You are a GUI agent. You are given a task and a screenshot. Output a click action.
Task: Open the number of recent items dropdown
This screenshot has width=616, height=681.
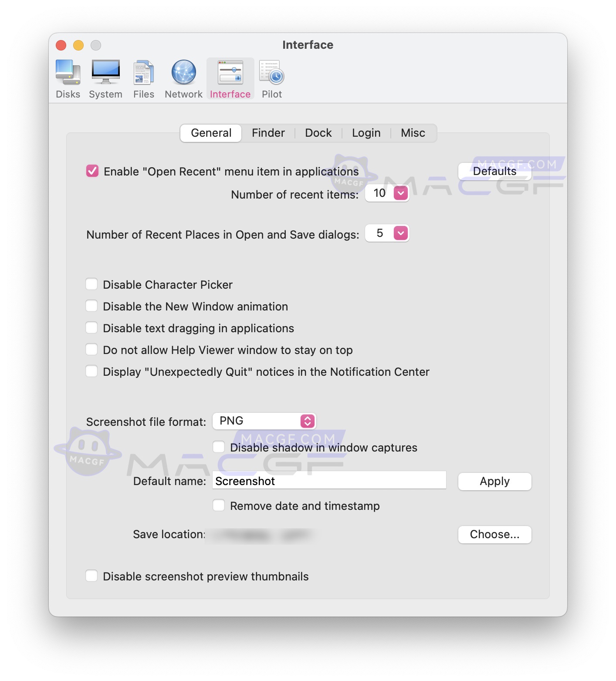pos(400,193)
